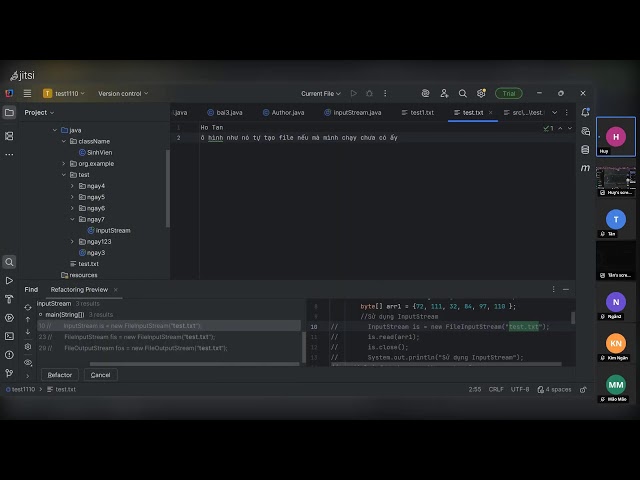Image resolution: width=640 pixels, height=480 pixels.
Task: Select the Find tab
Action: tap(31, 289)
